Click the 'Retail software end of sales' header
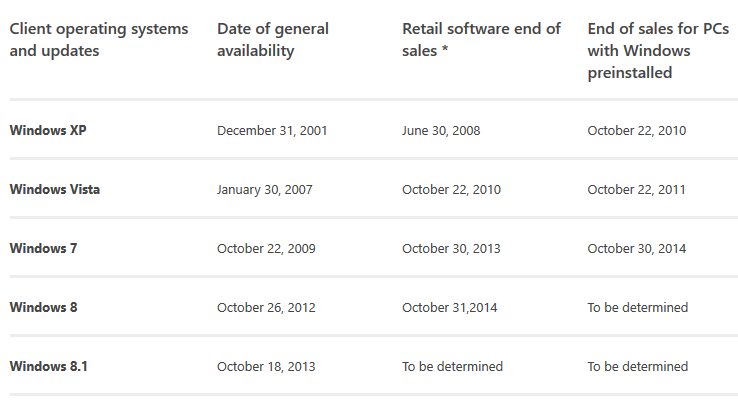This screenshot has height=401, width=738. (x=481, y=40)
